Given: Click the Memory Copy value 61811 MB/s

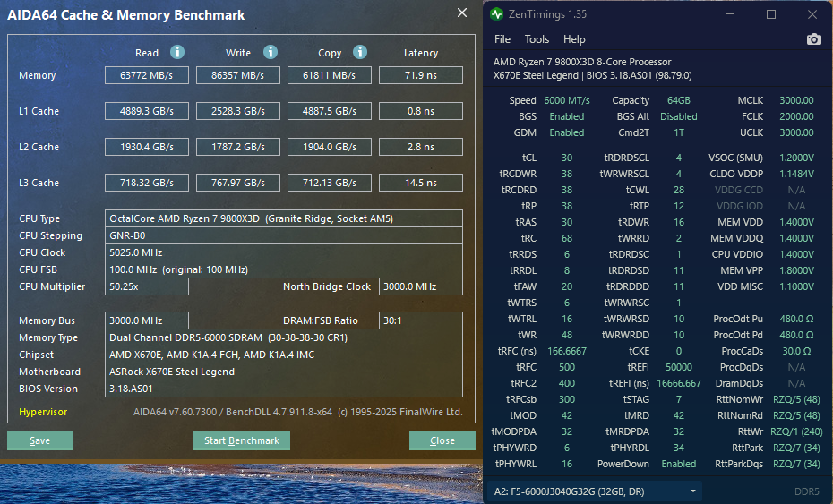Looking at the screenshot, I should 330,75.
